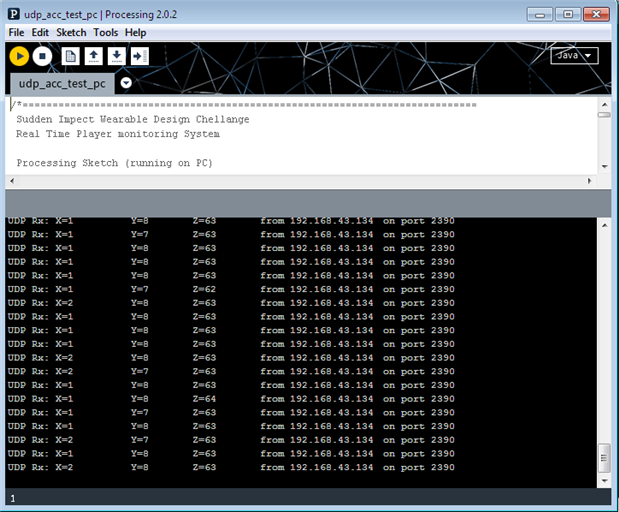Click the console scroll-up arrow
This screenshot has width=619, height=512.
pos(604,225)
